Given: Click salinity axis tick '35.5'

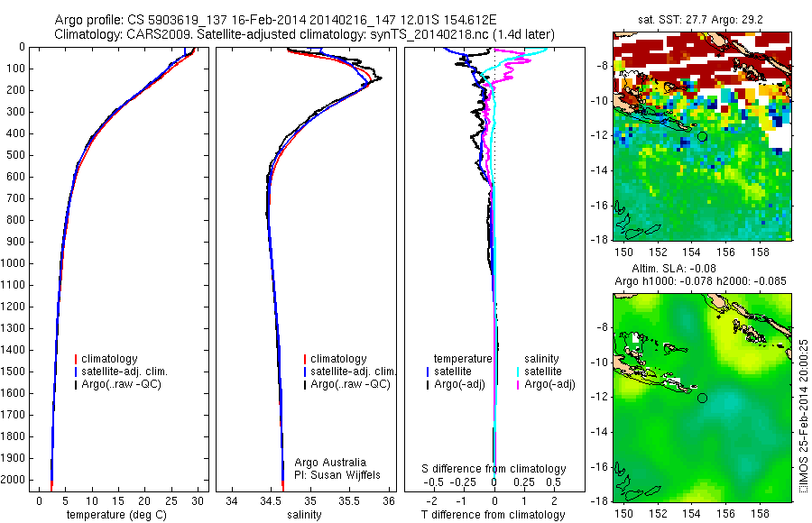Looking at the screenshot, I should click(348, 500).
